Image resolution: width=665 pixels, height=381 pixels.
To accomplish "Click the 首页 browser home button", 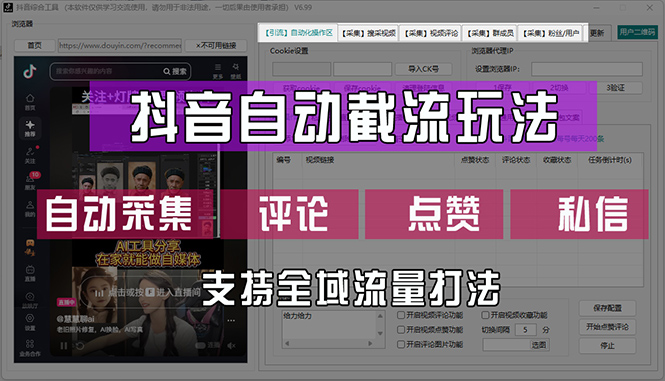I will [35, 45].
